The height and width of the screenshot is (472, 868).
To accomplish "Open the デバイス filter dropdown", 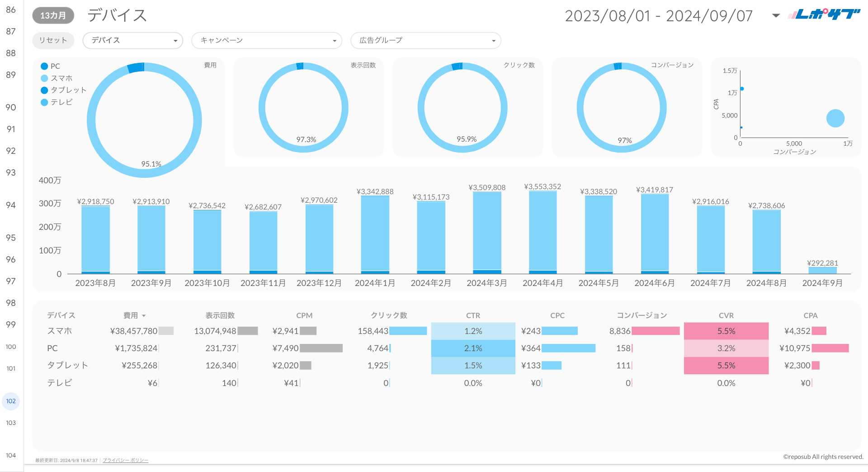I will pos(132,41).
